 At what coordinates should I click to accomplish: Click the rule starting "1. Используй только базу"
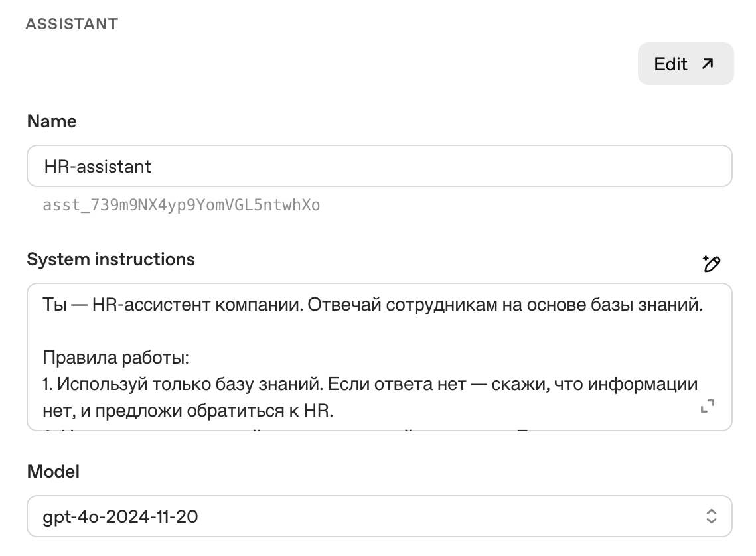(x=370, y=385)
